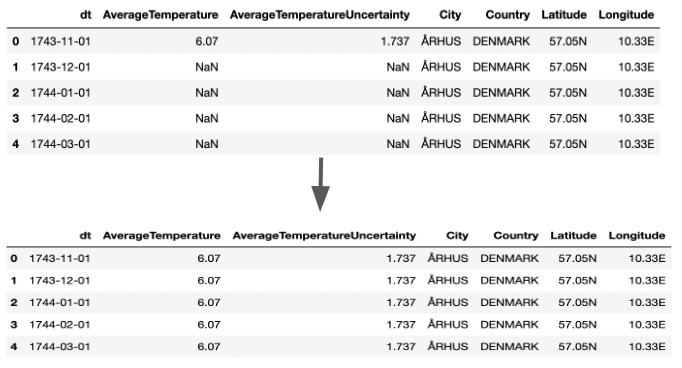Click the Country header in bottom table
This screenshot has height=368, width=682.
click(x=516, y=236)
